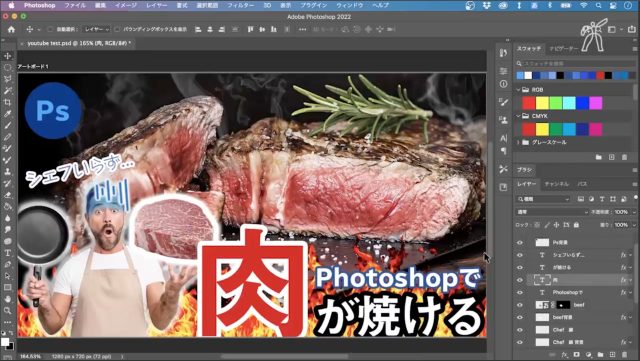
Task: Switch to the ナビゲーター tab
Action: point(564,49)
